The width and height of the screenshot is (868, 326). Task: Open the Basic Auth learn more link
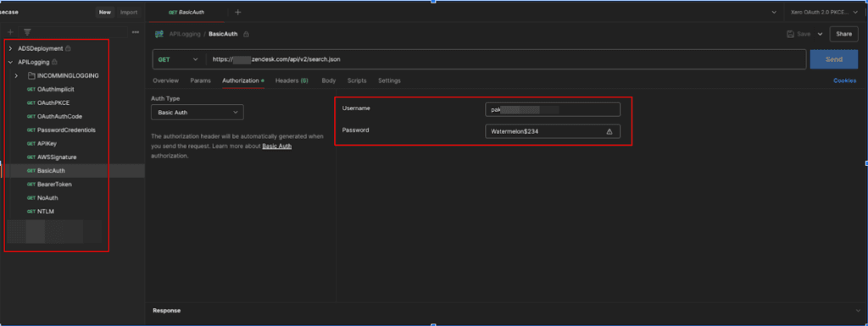(x=277, y=146)
